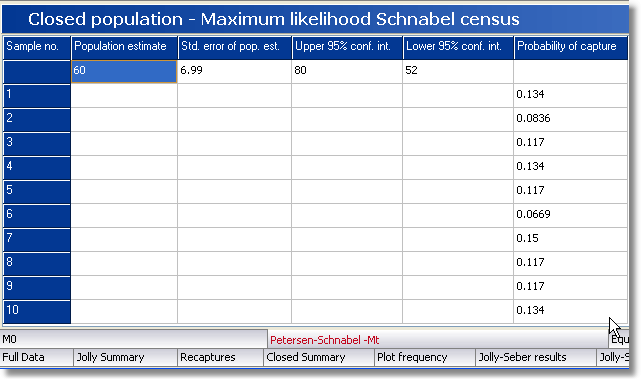Click capture probability for sample 1

[571, 96]
